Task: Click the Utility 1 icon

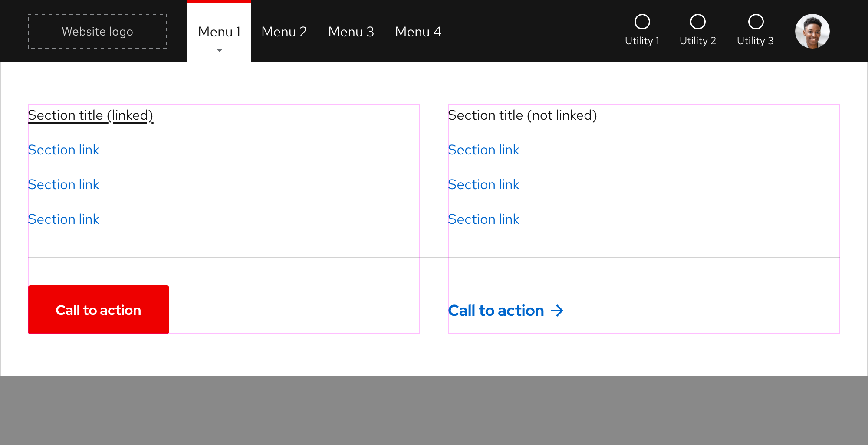Action: (x=642, y=20)
